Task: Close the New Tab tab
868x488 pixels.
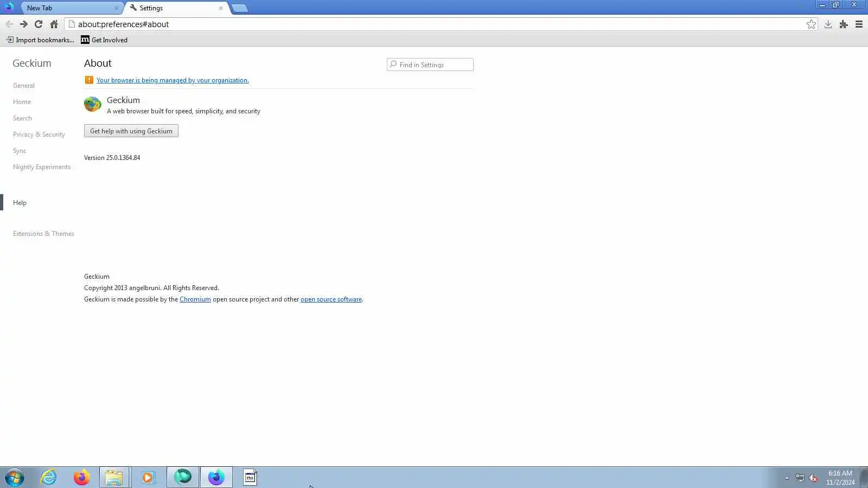Action: (x=117, y=8)
